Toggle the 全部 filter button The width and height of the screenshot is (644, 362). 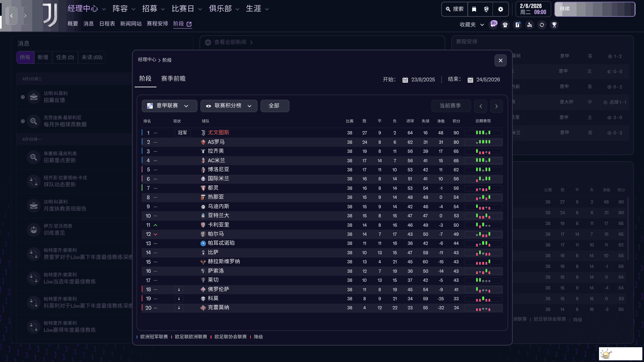274,106
